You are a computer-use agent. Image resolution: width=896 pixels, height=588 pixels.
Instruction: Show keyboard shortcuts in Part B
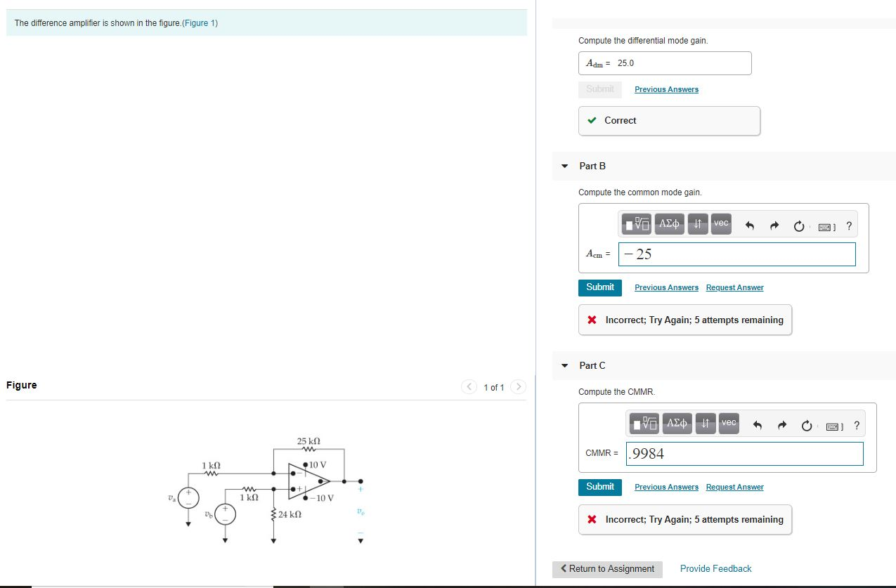click(826, 227)
